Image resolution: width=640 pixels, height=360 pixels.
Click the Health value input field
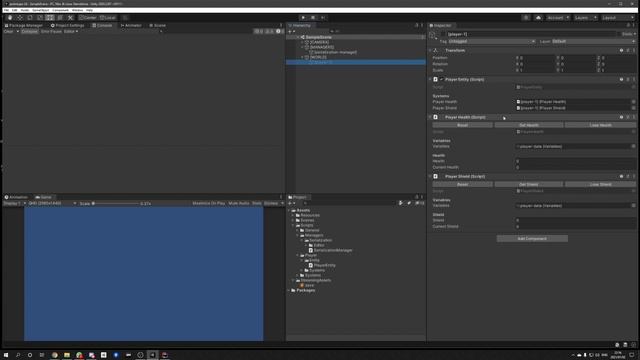[x=575, y=161]
